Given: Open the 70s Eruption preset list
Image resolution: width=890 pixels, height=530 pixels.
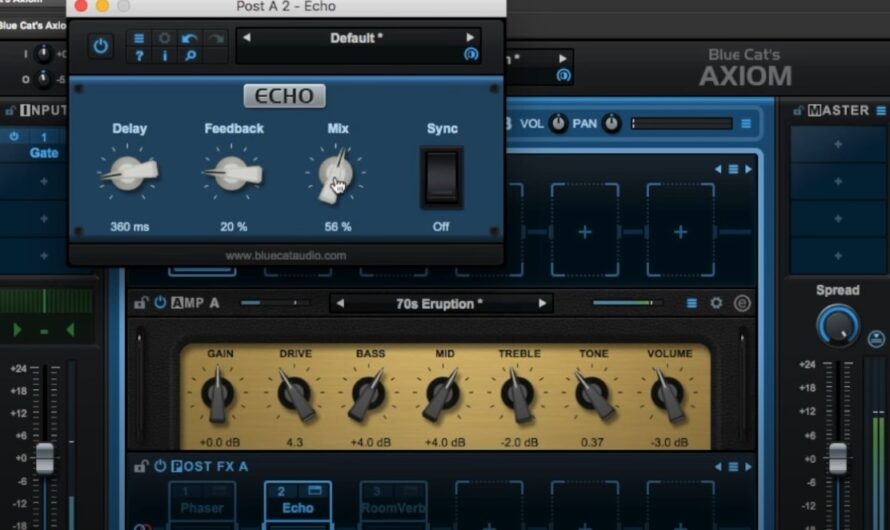Looking at the screenshot, I should coord(439,304).
